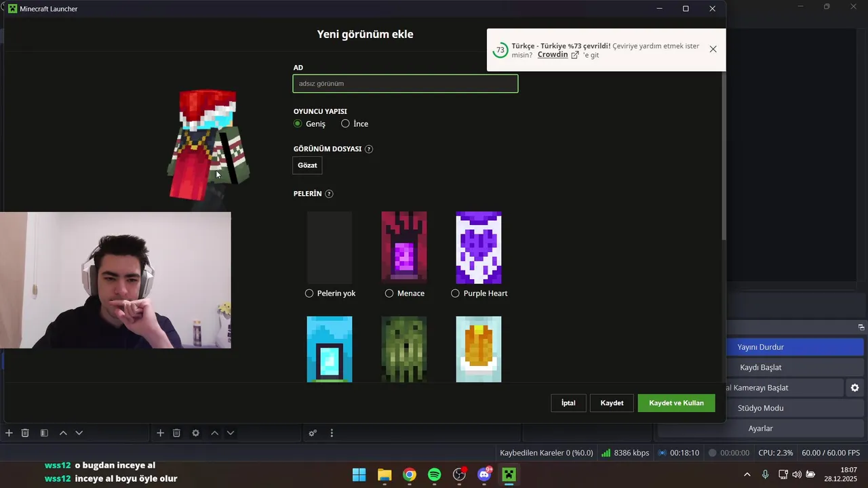This screenshot has width=868, height=488.
Task: Switch to OBS Studio from the taskbar
Action: coord(460,474)
